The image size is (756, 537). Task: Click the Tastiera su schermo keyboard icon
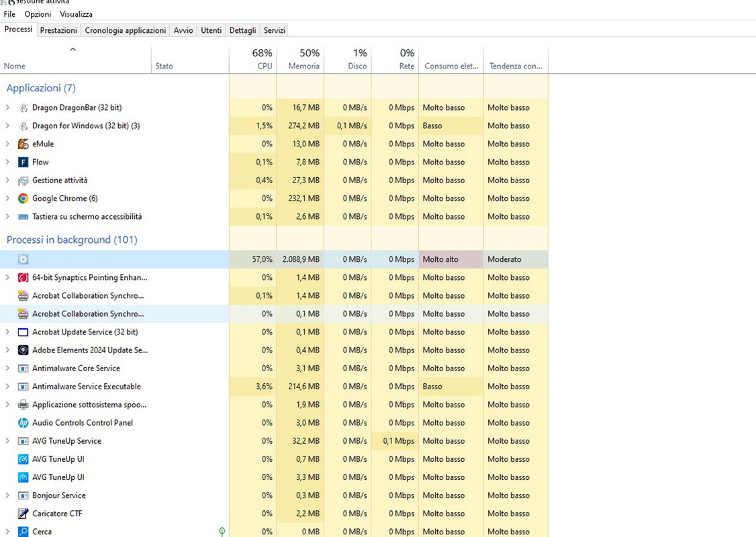pyautogui.click(x=23, y=217)
